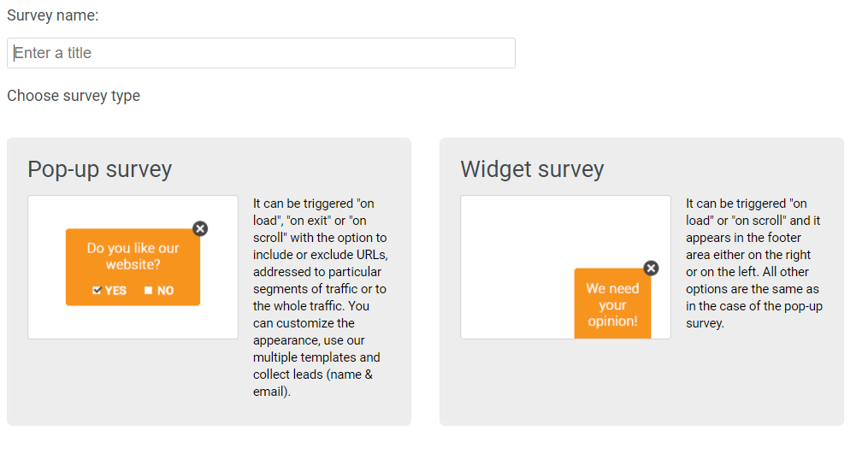Click the "Pop-up survey" heading

click(x=100, y=169)
